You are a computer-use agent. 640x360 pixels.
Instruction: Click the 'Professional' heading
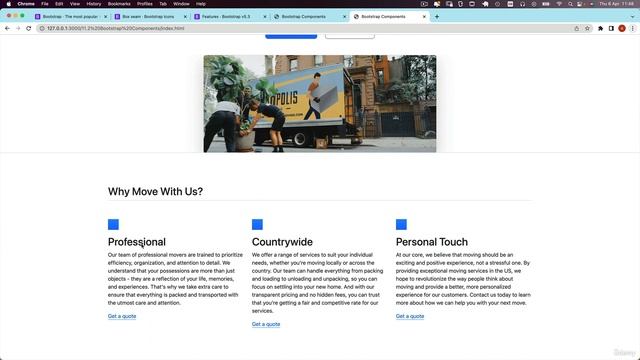pyautogui.click(x=137, y=242)
